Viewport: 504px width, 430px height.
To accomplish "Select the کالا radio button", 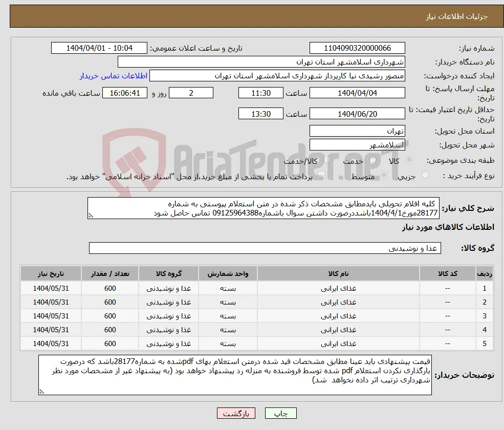I will coord(409,160).
